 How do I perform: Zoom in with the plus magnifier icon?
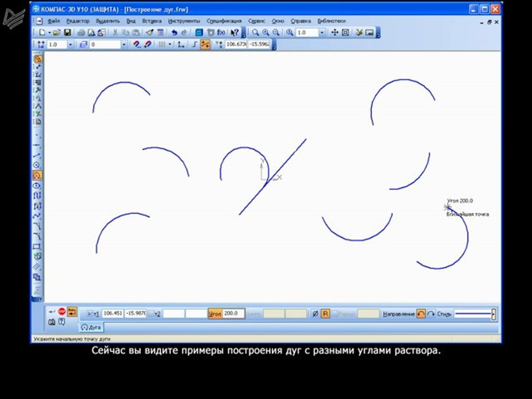click(x=265, y=33)
